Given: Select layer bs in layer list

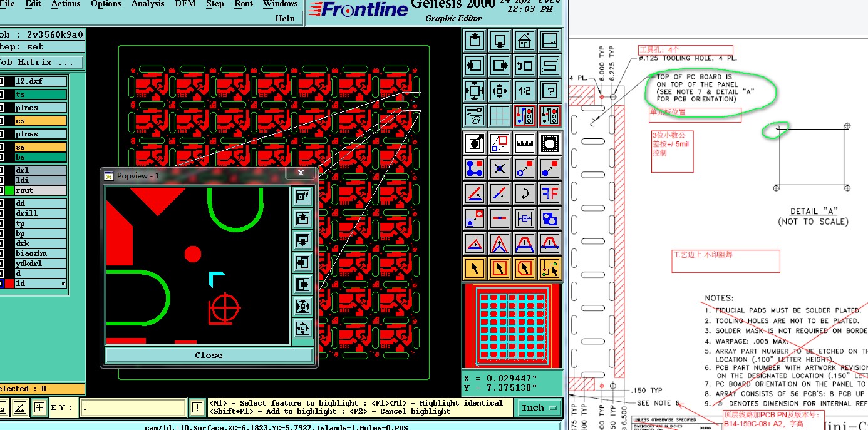Looking at the screenshot, I should pyautogui.click(x=41, y=157).
